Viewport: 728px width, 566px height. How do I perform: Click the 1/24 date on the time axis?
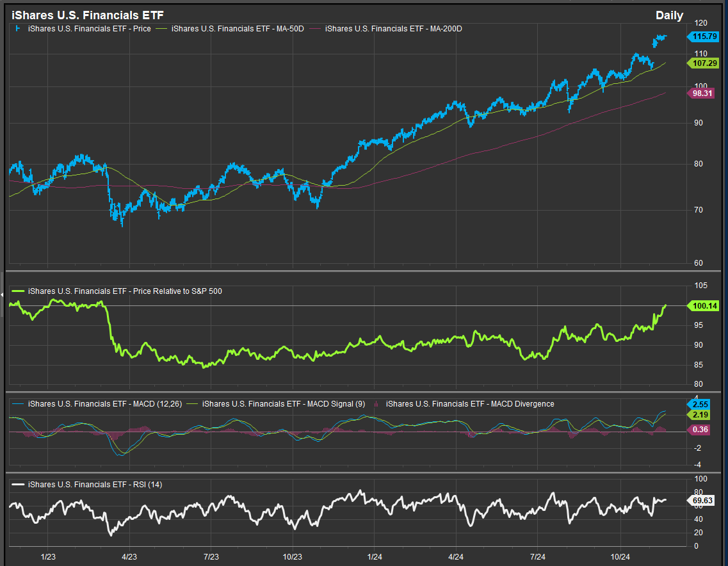[375, 557]
